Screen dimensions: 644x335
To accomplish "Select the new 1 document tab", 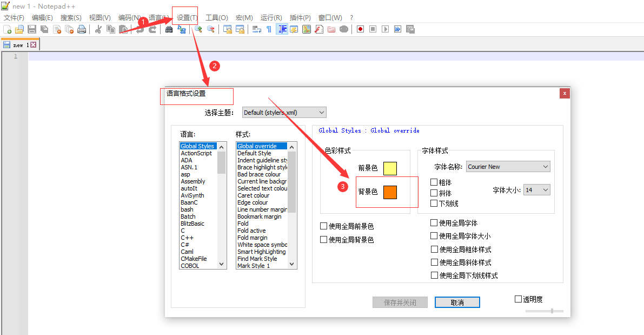I will (x=19, y=44).
